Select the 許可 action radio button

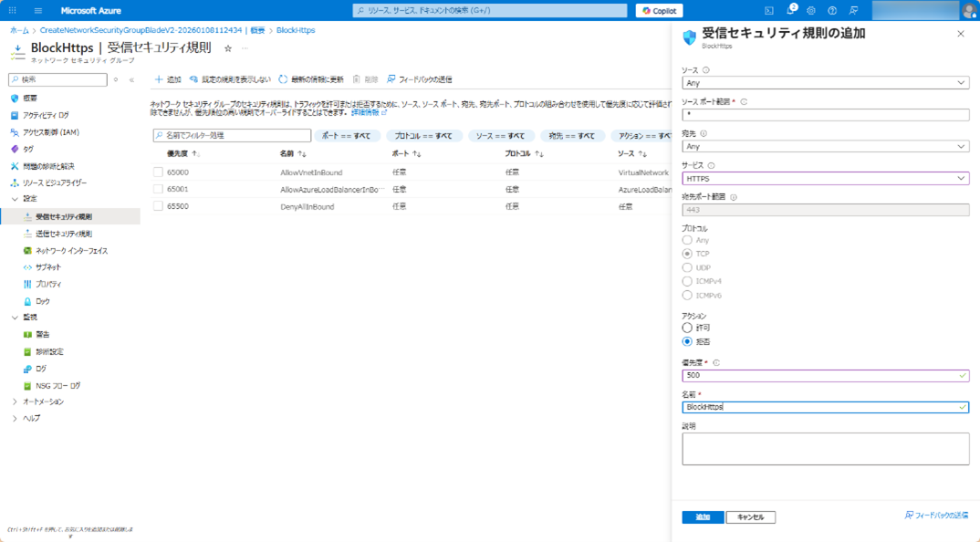pyautogui.click(x=687, y=328)
